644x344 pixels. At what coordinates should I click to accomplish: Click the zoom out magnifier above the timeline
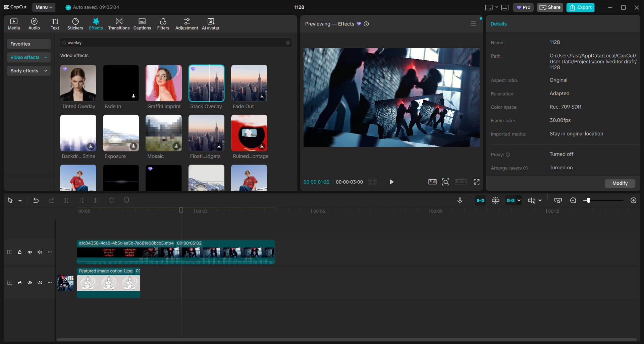[573, 200]
